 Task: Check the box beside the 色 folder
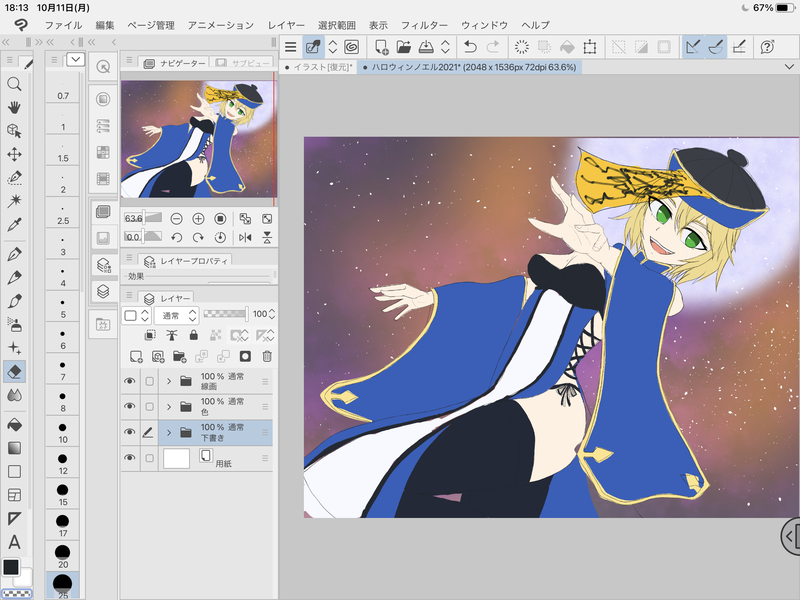[149, 407]
